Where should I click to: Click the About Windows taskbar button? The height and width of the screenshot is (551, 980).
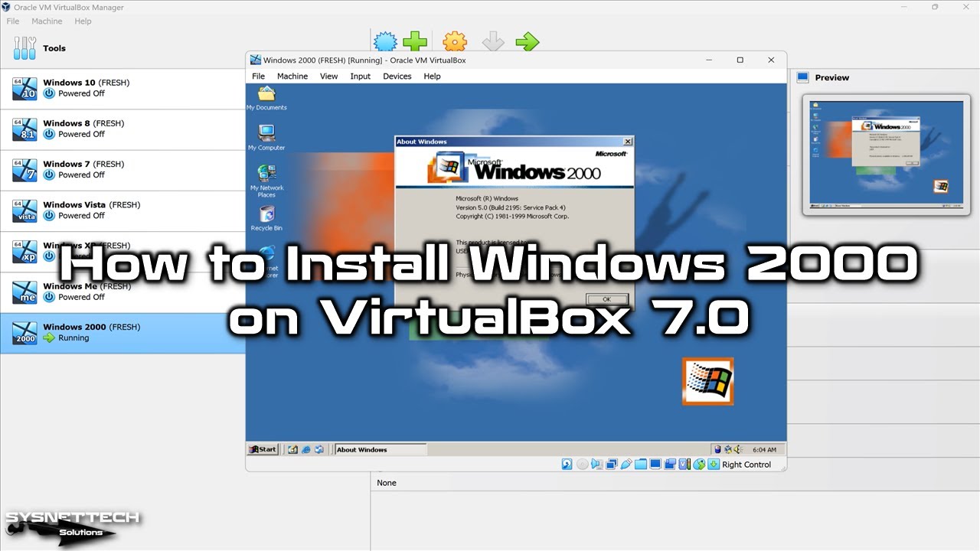[x=380, y=450]
